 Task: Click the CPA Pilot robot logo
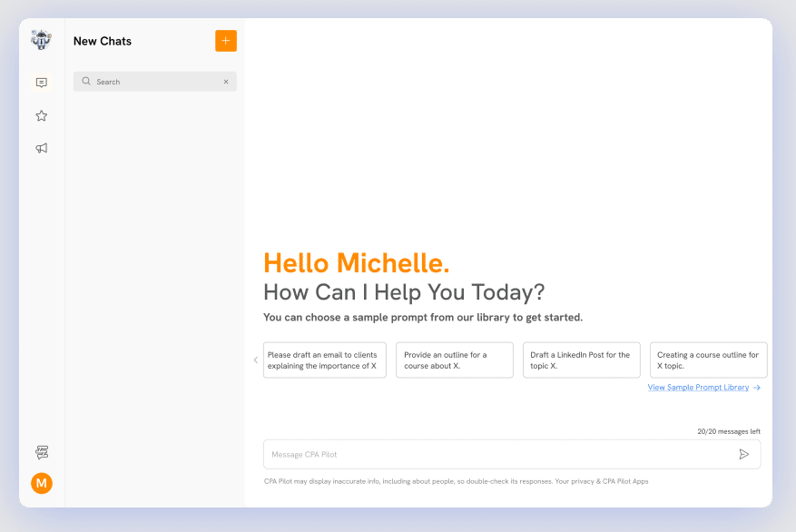[41, 40]
